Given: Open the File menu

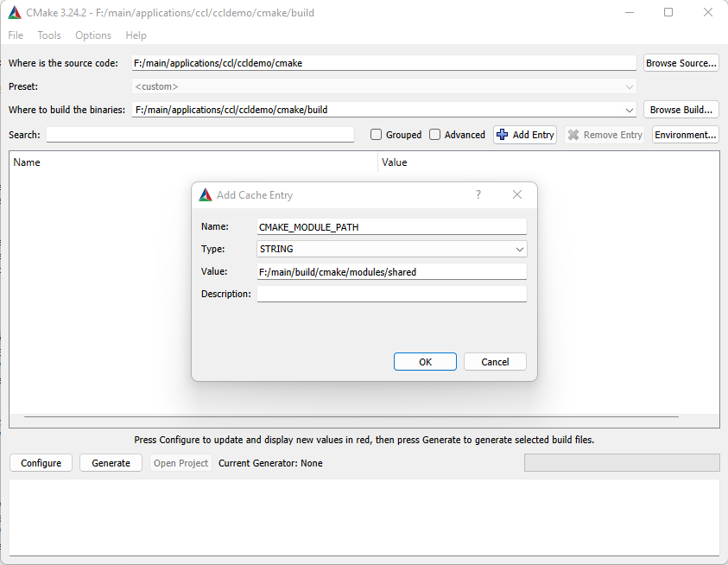Looking at the screenshot, I should (15, 35).
